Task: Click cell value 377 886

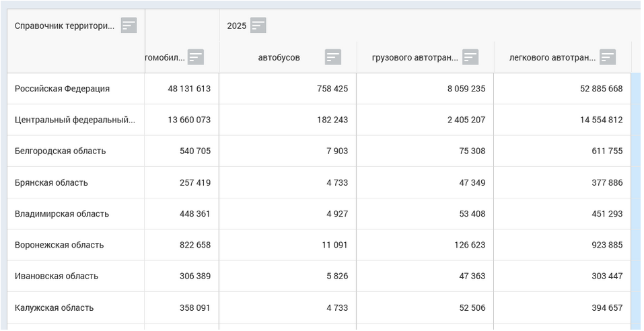Action: pos(608,183)
